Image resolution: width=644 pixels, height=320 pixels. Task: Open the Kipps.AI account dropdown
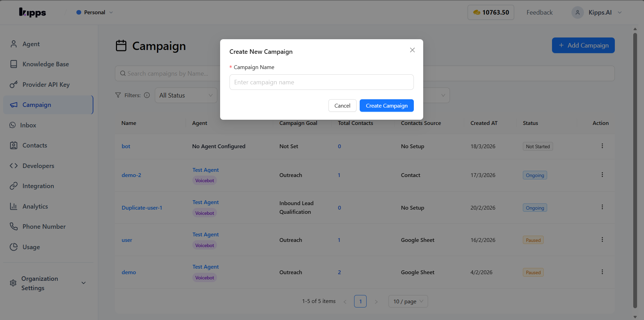[x=597, y=12]
